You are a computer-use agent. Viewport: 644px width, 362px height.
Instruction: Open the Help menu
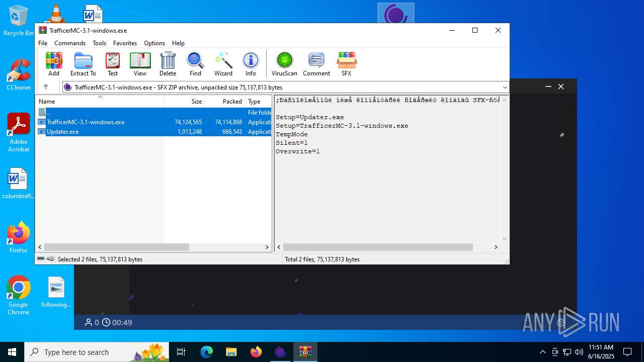(178, 43)
